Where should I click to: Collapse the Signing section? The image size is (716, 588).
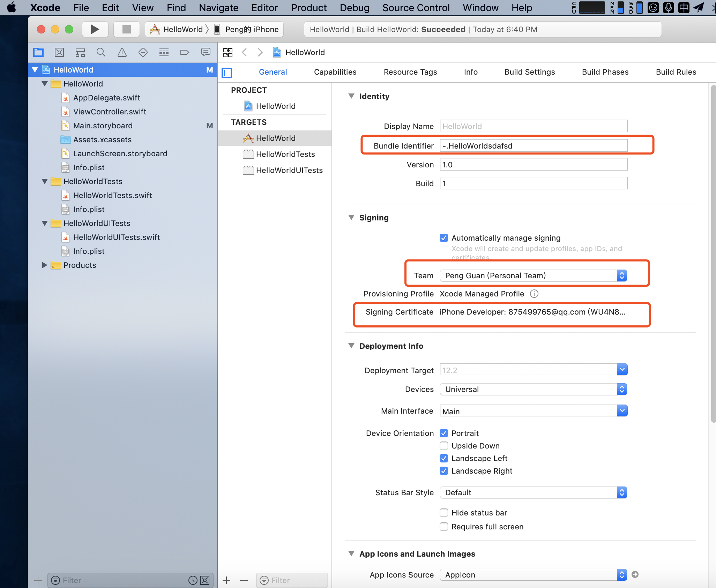point(351,217)
